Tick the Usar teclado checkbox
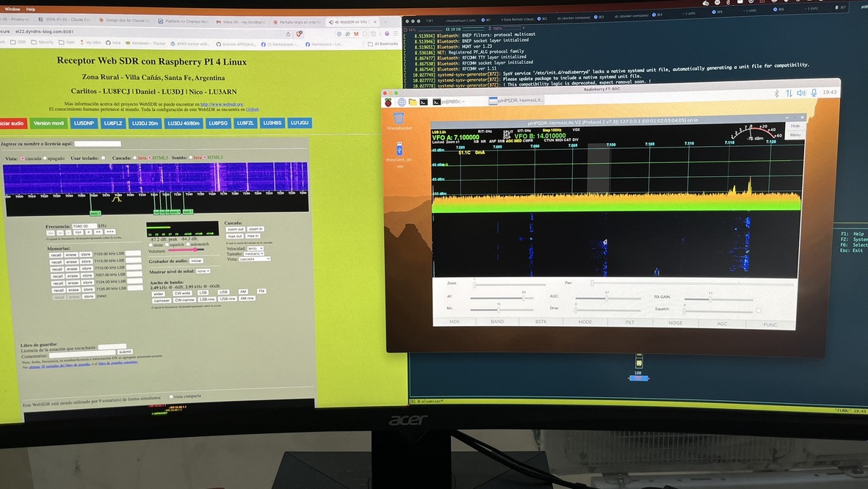 pyautogui.click(x=103, y=158)
